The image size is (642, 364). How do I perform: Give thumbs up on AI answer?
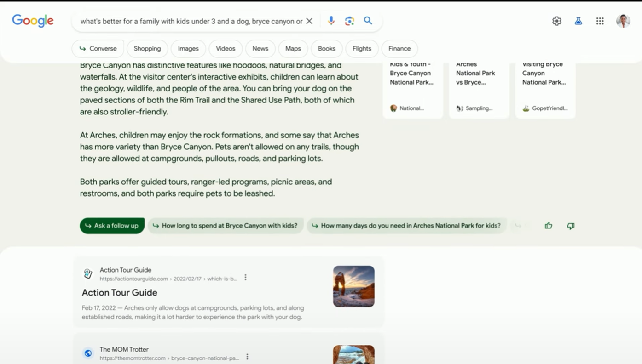549,226
